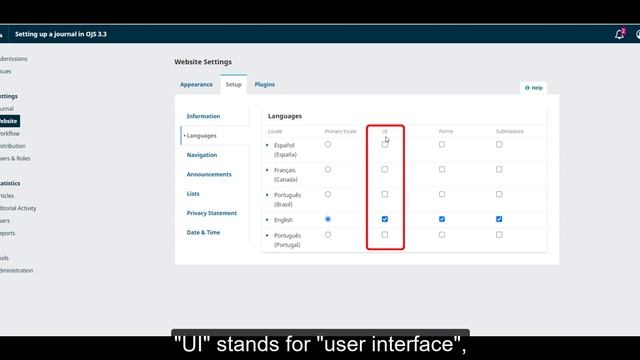
Task: Open Issues in the left sidebar
Action: (x=6, y=71)
